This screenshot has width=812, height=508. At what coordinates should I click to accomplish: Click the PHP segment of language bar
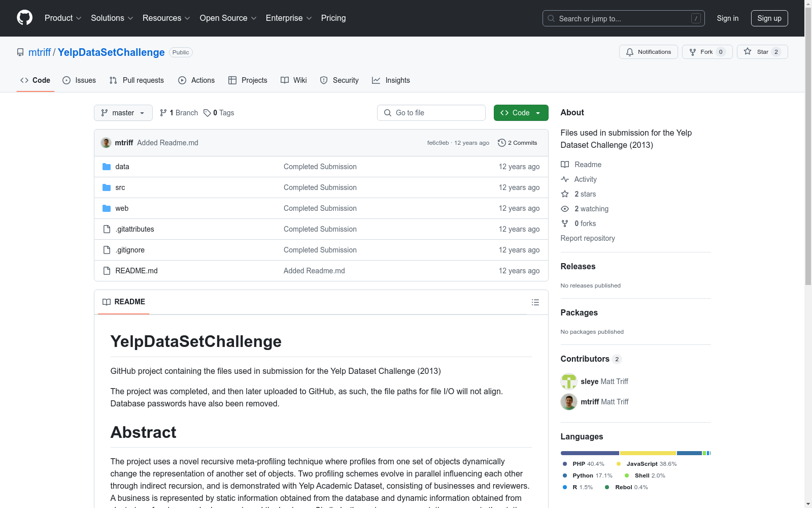[590, 453]
